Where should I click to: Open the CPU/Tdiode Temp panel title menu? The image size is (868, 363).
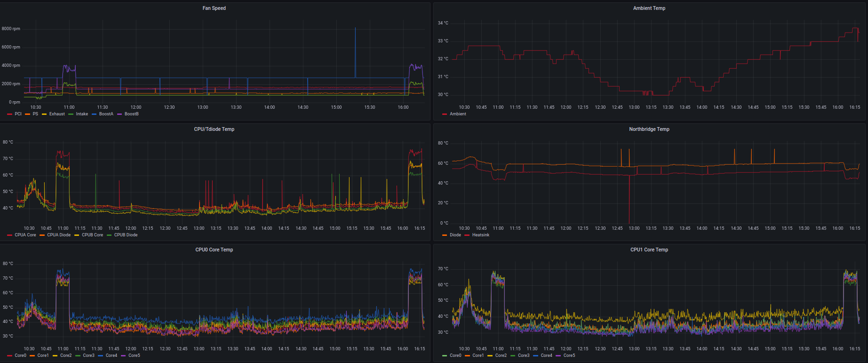coord(214,129)
